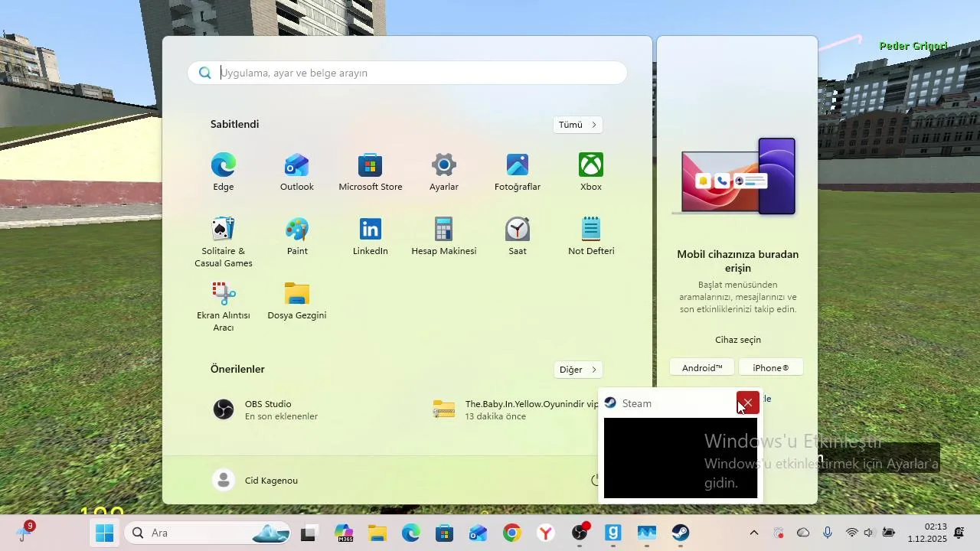Open the Cid Kagenou user account menu
This screenshot has height=551, width=980.
coord(256,481)
